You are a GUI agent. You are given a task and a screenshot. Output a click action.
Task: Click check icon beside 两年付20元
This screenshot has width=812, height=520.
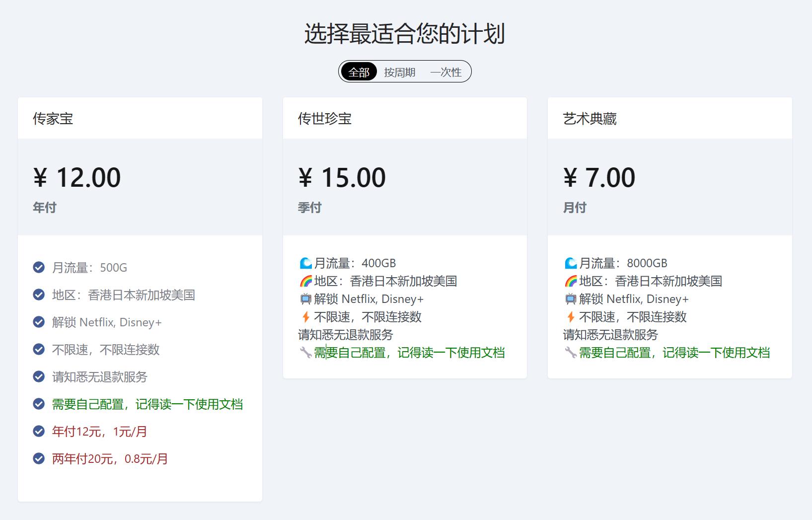click(39, 459)
